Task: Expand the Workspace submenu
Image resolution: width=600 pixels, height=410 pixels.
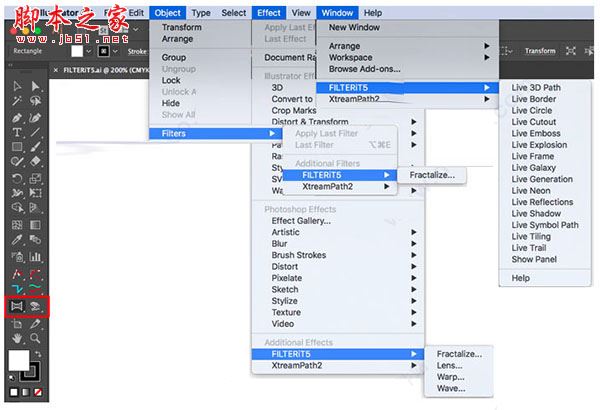Action: tap(408, 57)
